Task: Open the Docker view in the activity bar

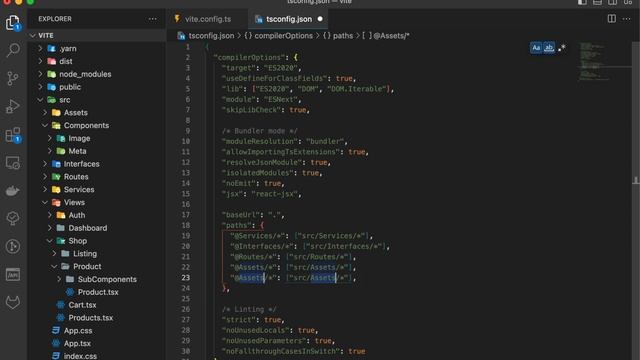Action: click(13, 191)
